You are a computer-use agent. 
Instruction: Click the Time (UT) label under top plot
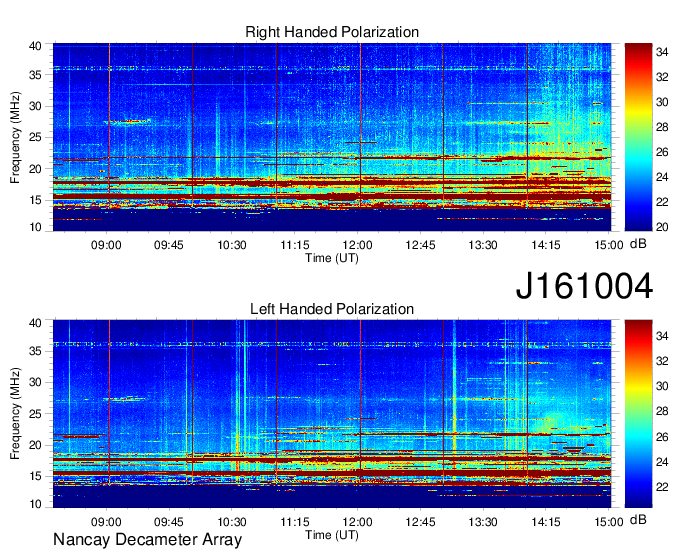click(332, 258)
